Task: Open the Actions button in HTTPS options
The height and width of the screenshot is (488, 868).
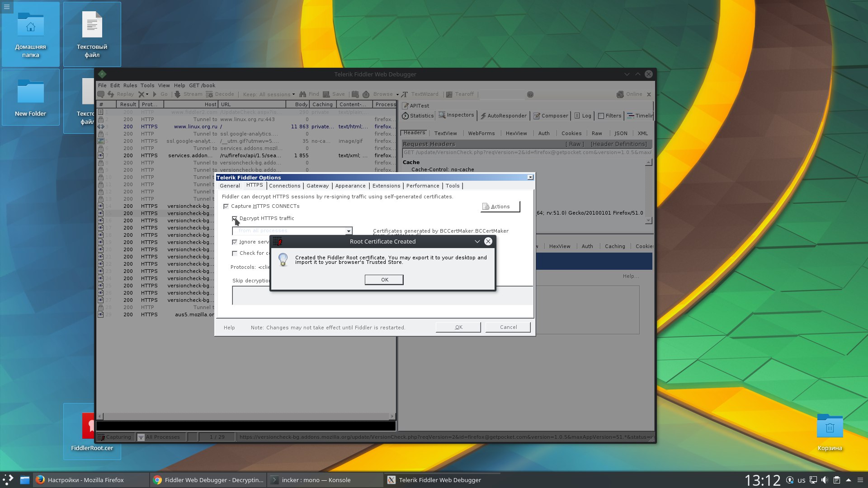Action: coord(500,206)
